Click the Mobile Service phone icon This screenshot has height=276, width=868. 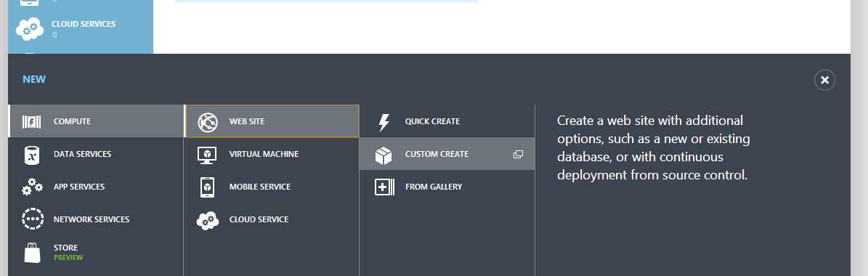[207, 187]
